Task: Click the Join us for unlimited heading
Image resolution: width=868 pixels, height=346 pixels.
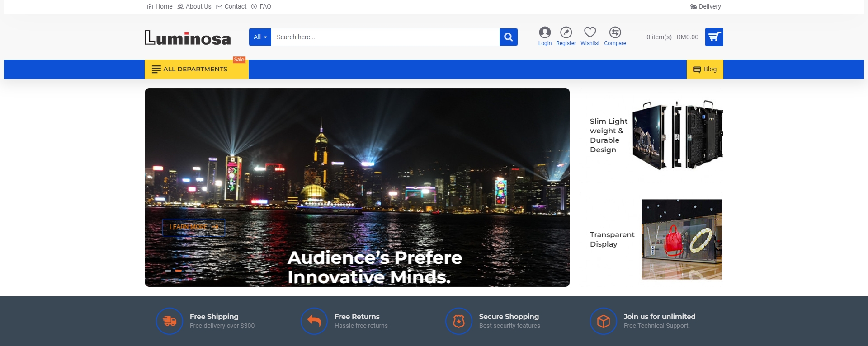Action: click(x=660, y=317)
